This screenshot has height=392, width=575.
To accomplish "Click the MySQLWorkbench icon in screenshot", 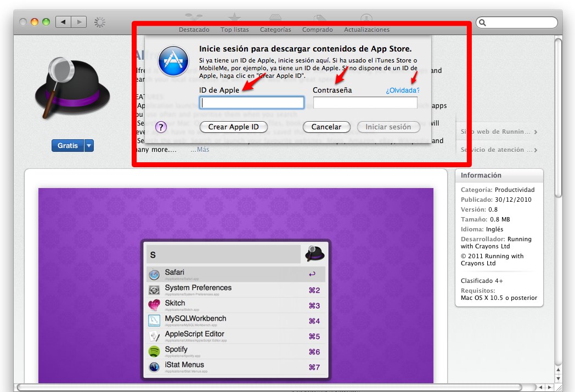I will pyautogui.click(x=154, y=321).
